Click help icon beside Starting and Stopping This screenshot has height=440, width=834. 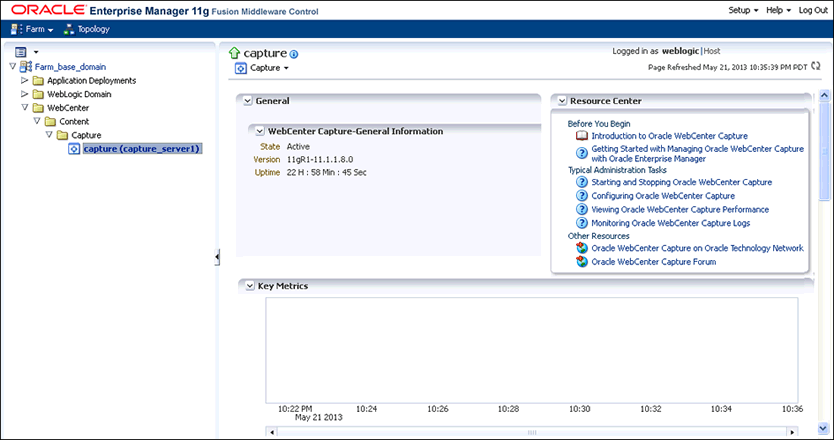tap(582, 182)
